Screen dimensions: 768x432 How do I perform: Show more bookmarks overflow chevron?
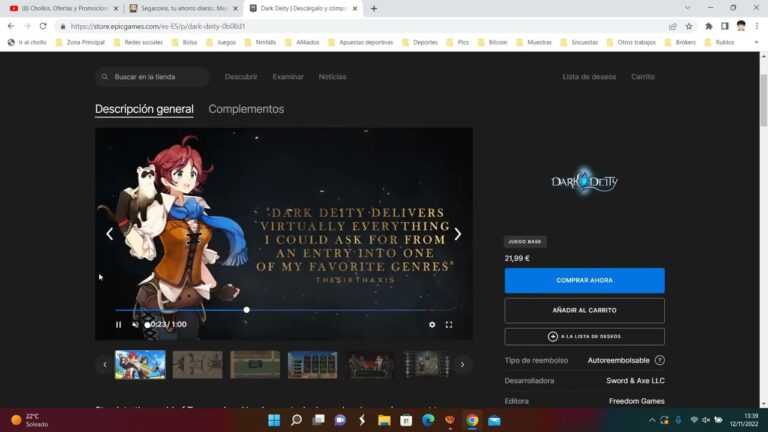(x=756, y=42)
